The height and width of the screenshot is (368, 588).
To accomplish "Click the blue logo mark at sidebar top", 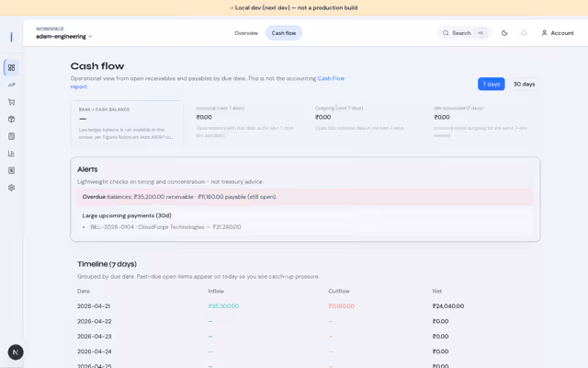I will tap(12, 37).
